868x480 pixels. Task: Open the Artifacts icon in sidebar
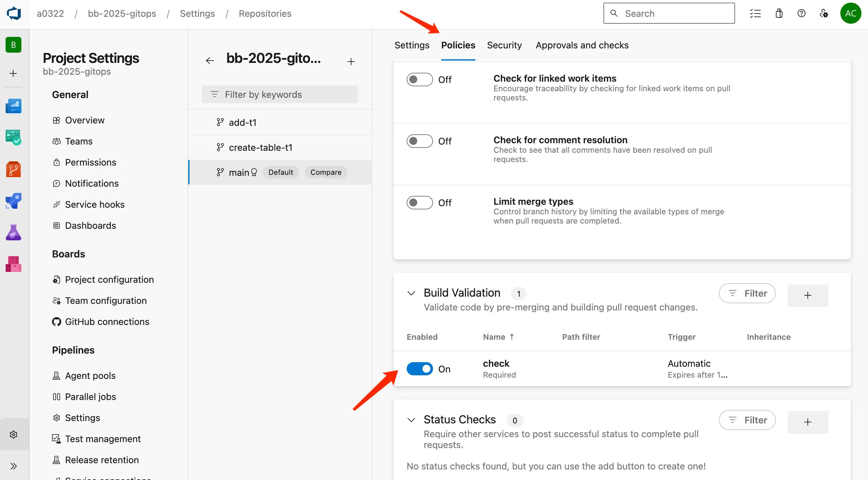[13, 264]
